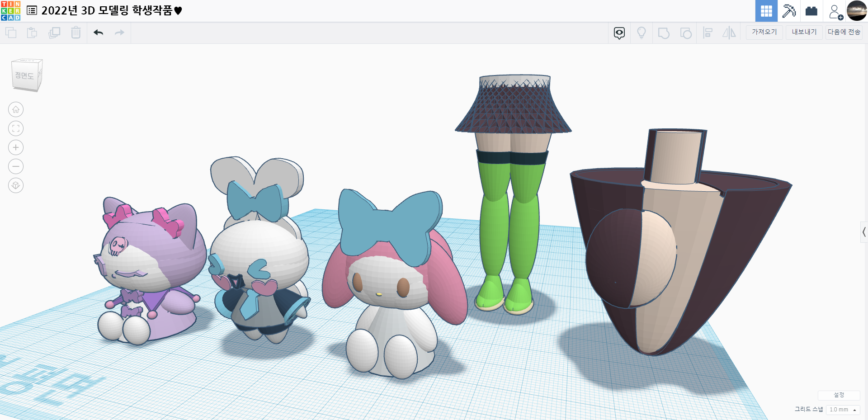Expand the collapsed shapes side panel
The height and width of the screenshot is (420, 868).
pyautogui.click(x=864, y=232)
